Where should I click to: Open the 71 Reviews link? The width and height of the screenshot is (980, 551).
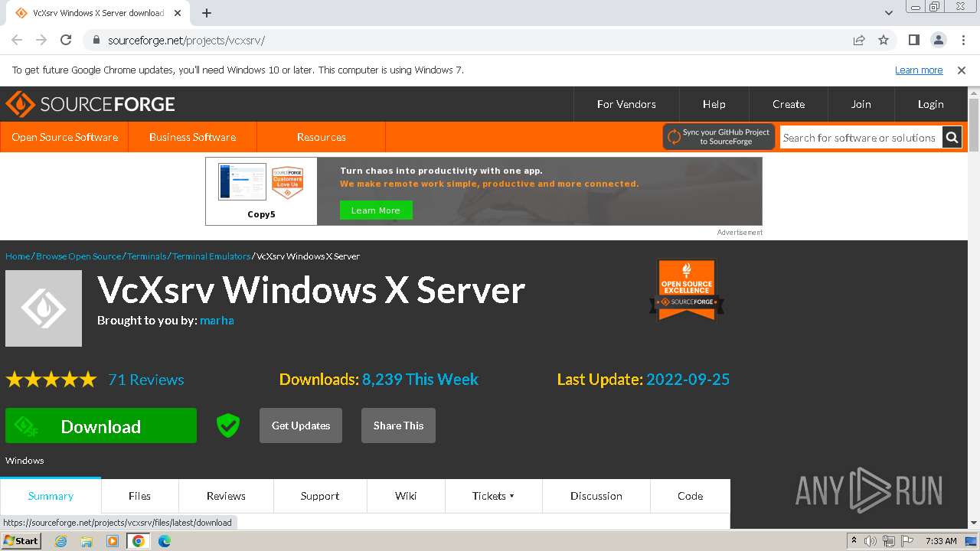click(x=146, y=380)
